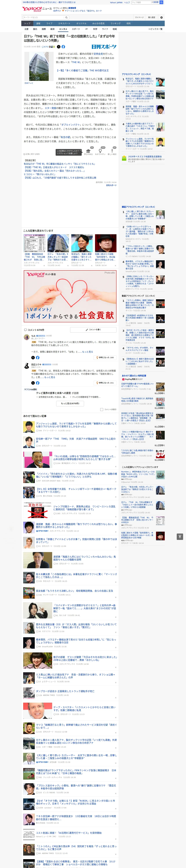Expand もっと見る on もみ's comment
Image resolution: width=186 pixels, height=868 pixels.
pyautogui.click(x=88, y=352)
